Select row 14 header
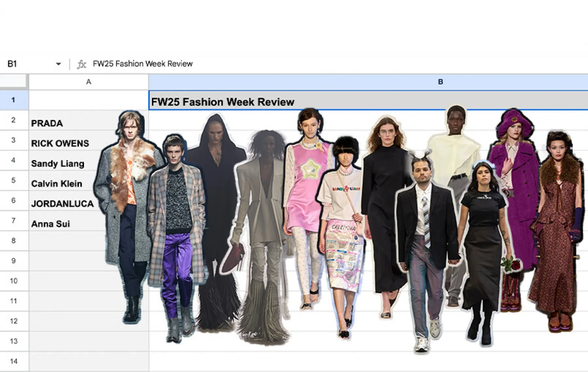Screen dimensions: 588x372 pyautogui.click(x=14, y=362)
